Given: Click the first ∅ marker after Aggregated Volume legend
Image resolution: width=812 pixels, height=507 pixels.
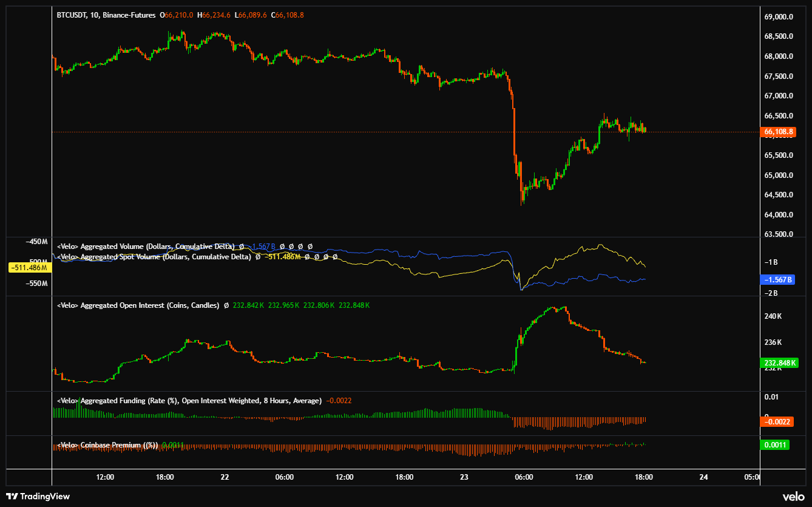Looking at the screenshot, I should [241, 247].
